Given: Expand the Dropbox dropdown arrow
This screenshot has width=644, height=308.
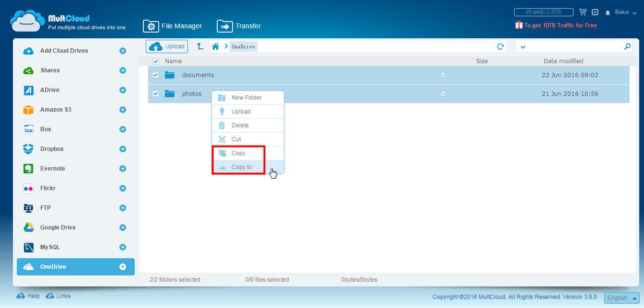Looking at the screenshot, I should click(123, 149).
